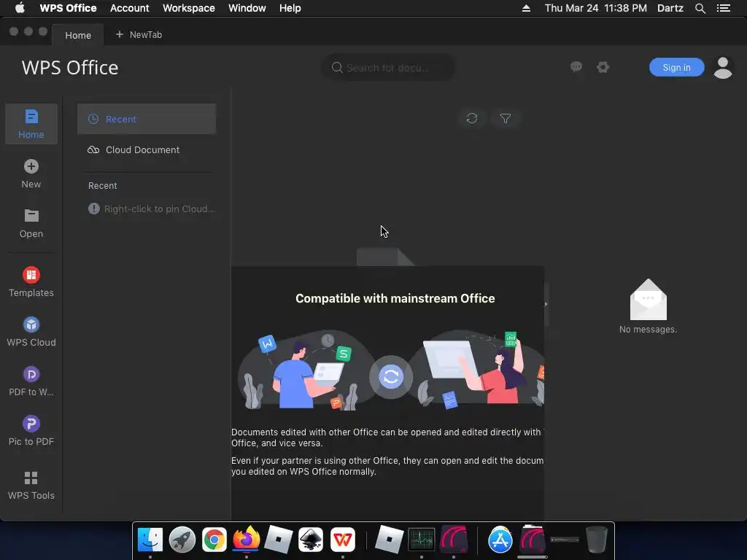Click the Dartz user name in menu bar
The height and width of the screenshot is (560, 747).
(670, 8)
